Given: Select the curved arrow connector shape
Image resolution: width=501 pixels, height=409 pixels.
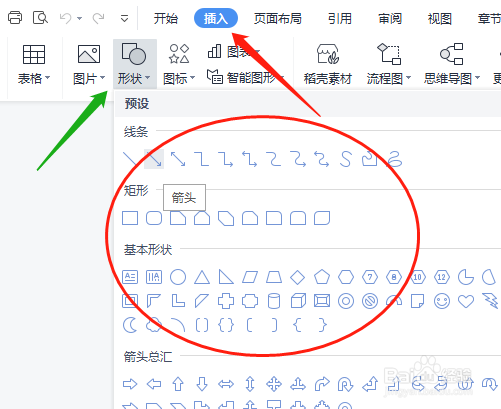Looking at the screenshot, I should coord(298,159).
